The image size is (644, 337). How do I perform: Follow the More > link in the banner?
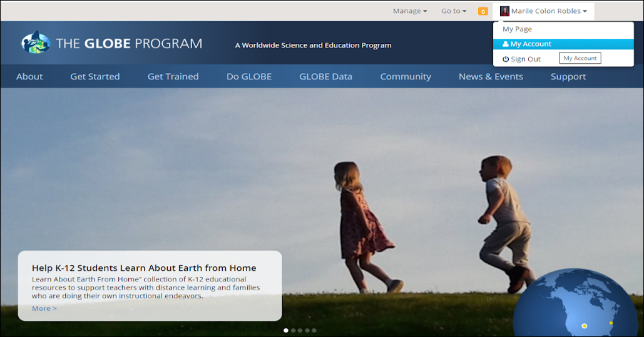click(44, 308)
